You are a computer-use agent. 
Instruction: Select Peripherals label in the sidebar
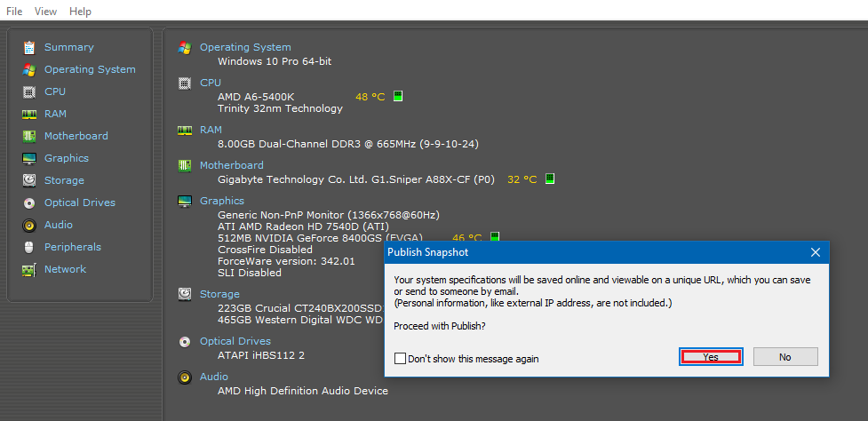tap(73, 247)
